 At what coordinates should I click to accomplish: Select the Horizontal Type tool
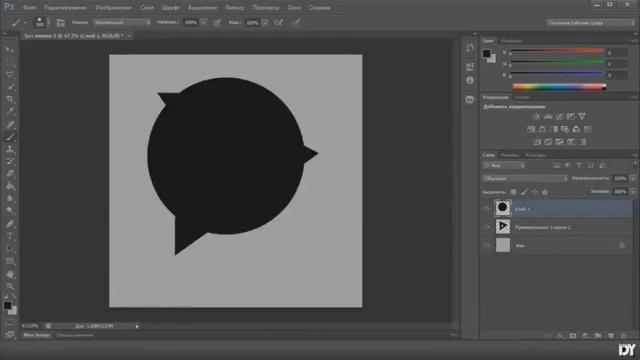pyautogui.click(x=10, y=236)
